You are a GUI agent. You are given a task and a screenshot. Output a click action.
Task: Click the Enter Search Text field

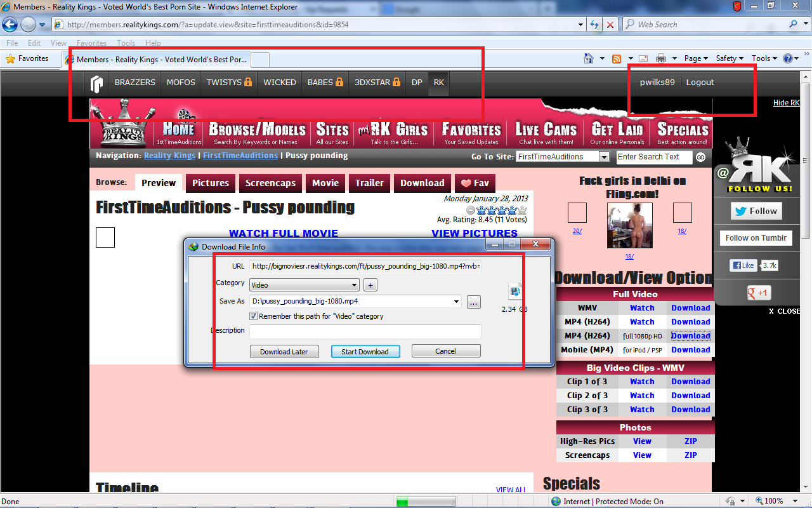tap(655, 157)
